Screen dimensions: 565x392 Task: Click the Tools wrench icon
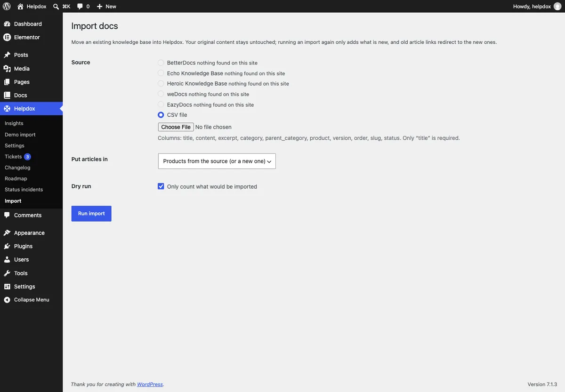pyautogui.click(x=7, y=273)
